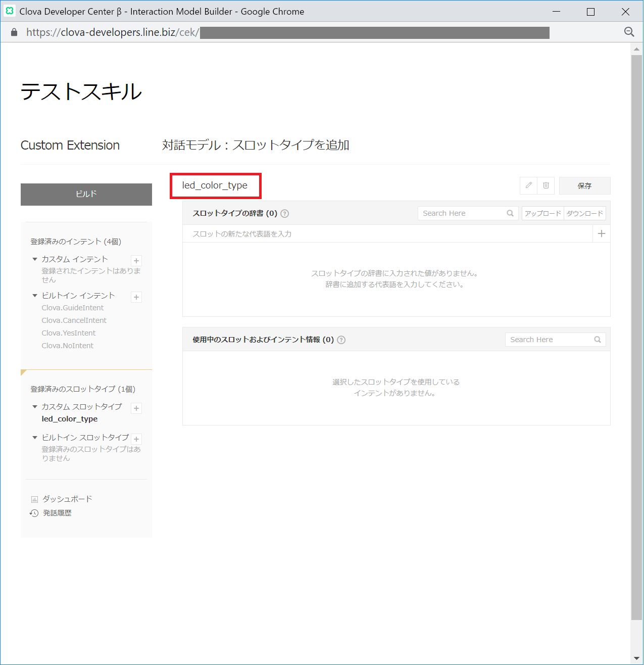This screenshot has height=665, width=644.
Task: Add a new custom intent with plus icon
Action: coord(136,261)
